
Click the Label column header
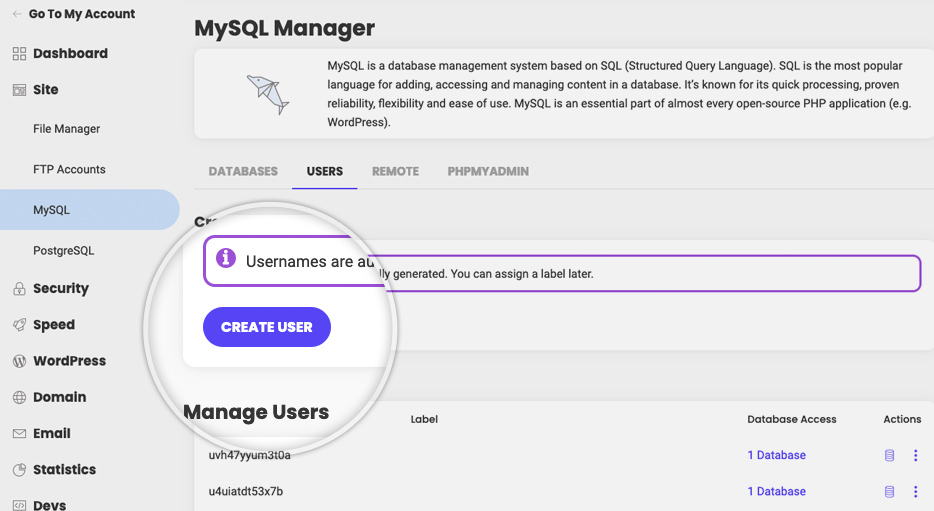424,419
